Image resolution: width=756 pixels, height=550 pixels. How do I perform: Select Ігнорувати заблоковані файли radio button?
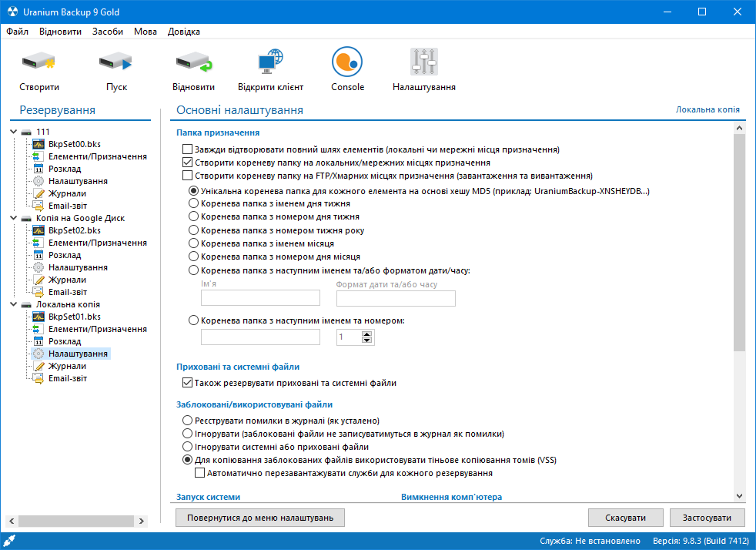(187, 433)
